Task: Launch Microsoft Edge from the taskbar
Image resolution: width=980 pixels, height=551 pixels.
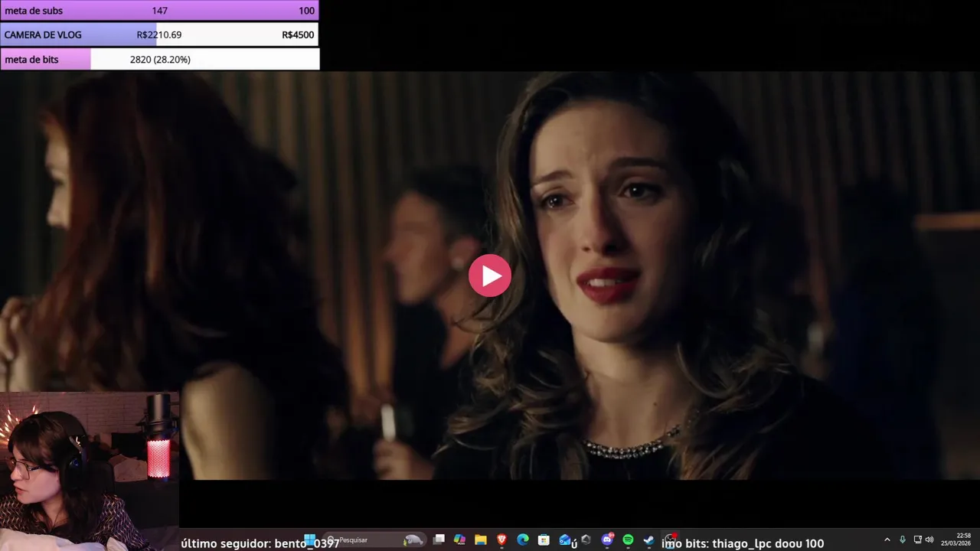Action: pyautogui.click(x=523, y=540)
